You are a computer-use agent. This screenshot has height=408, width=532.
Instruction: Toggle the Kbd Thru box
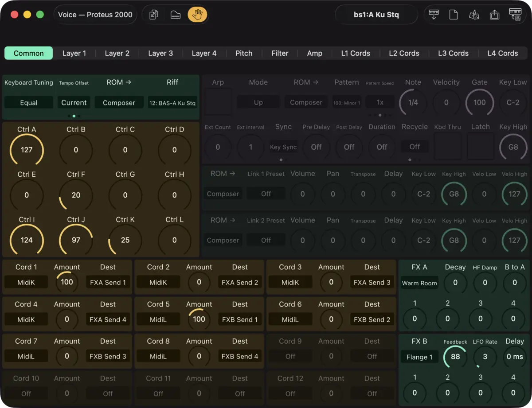click(x=448, y=146)
